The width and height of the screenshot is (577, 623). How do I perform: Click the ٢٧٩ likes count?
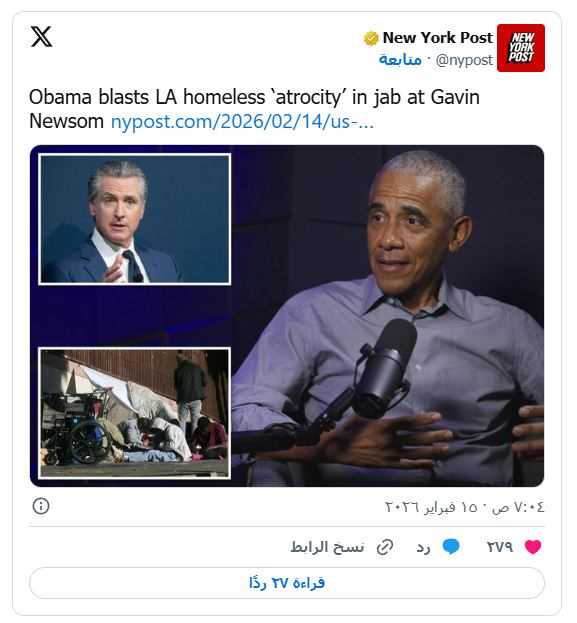500,547
